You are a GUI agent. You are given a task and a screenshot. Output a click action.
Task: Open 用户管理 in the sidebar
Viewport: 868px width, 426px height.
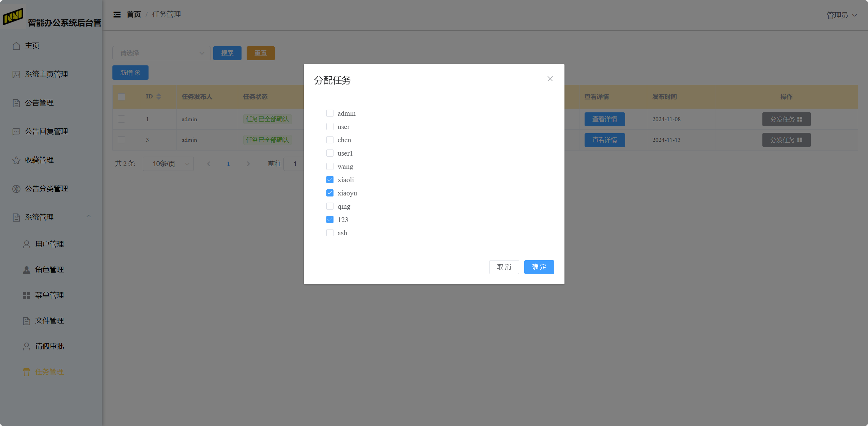tap(49, 244)
